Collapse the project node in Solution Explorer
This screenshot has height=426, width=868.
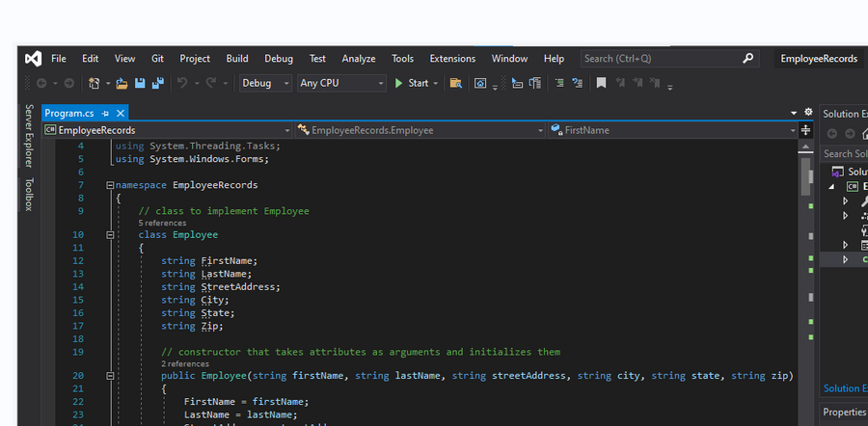pos(831,187)
